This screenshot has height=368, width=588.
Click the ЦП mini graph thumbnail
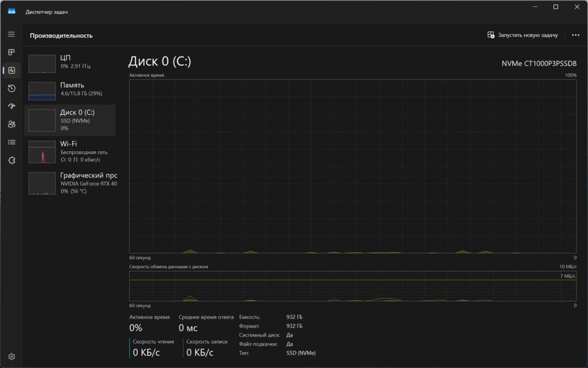point(42,64)
